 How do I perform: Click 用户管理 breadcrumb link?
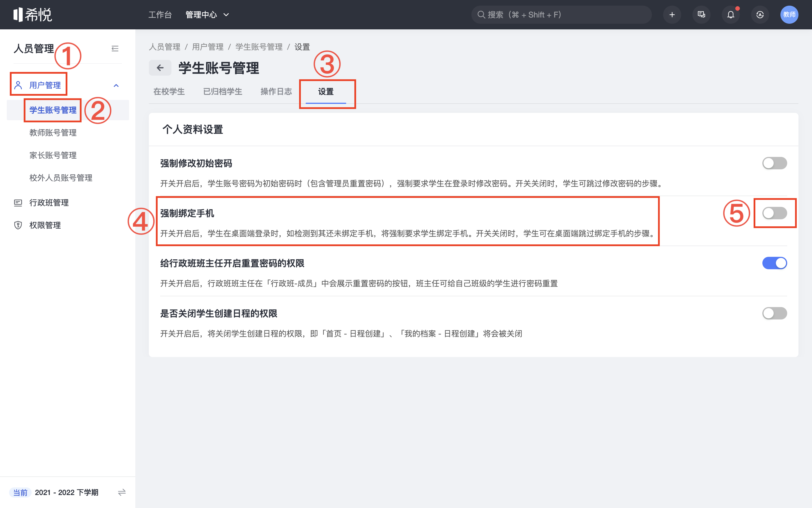pos(208,47)
